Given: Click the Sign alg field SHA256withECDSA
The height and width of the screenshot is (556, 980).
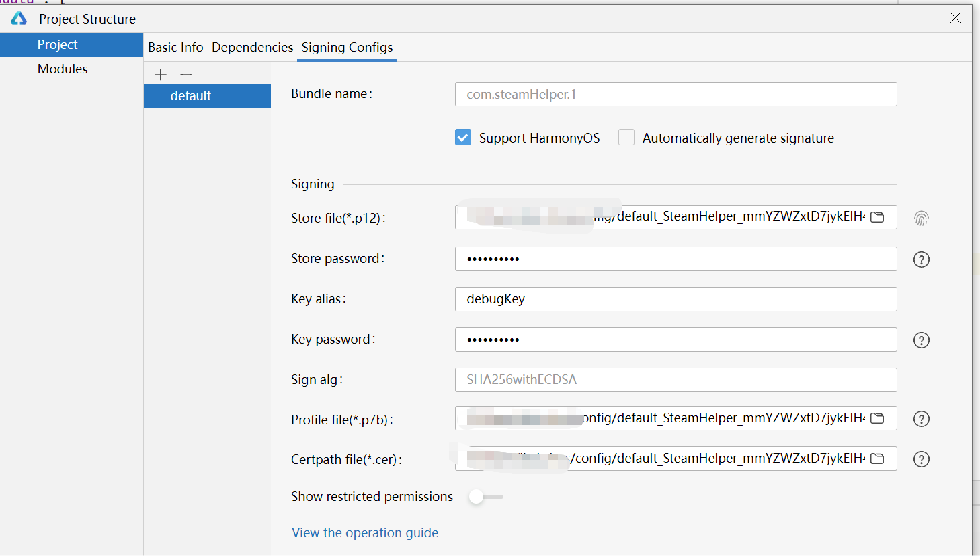Looking at the screenshot, I should click(676, 380).
